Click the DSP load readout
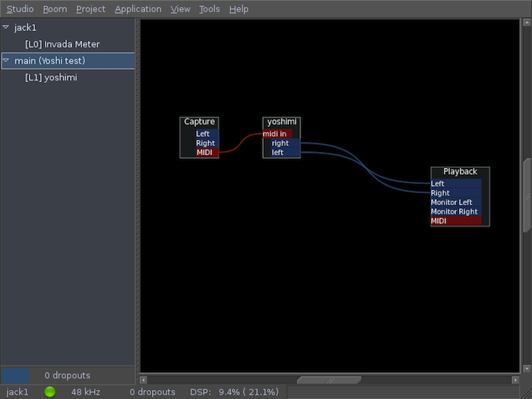 pyautogui.click(x=233, y=392)
